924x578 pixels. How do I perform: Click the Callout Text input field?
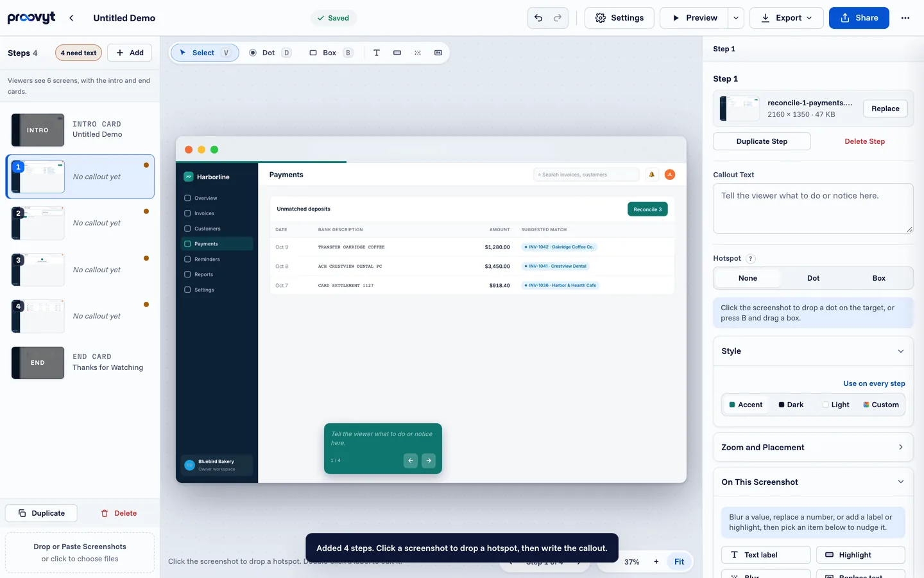[x=813, y=209]
